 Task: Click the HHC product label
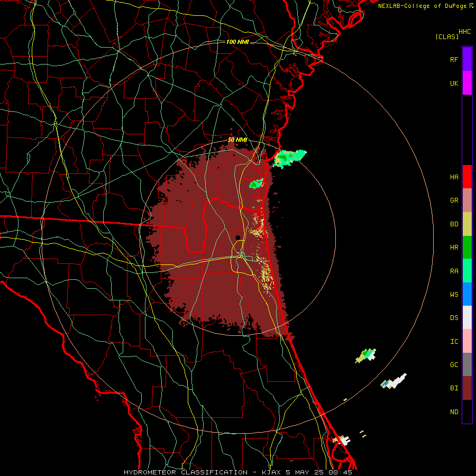[x=464, y=32]
